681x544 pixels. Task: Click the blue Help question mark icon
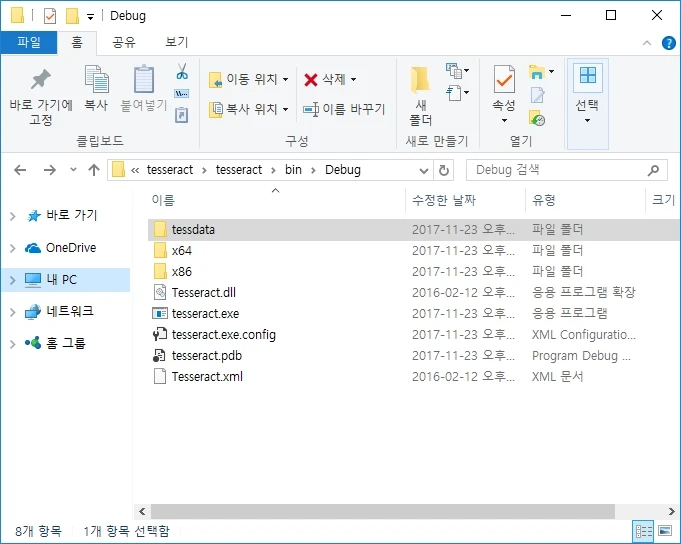point(667,42)
